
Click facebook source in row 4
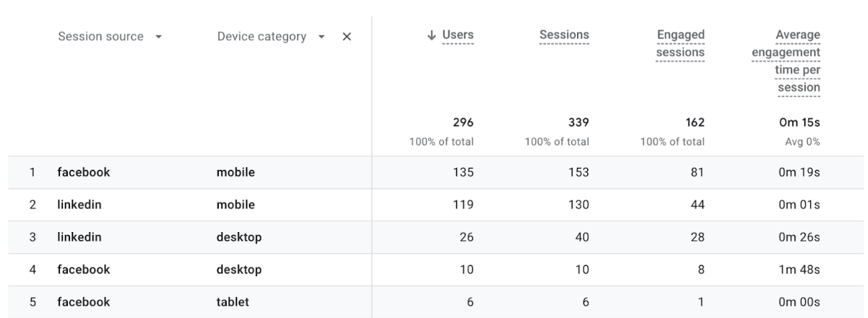tap(84, 270)
